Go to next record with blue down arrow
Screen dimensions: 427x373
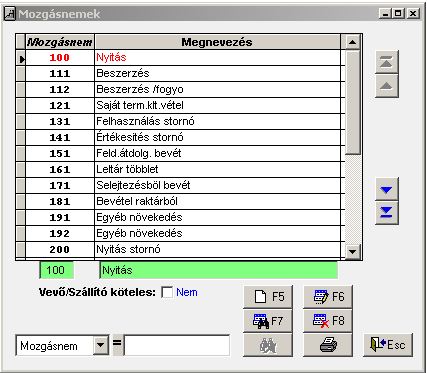pyautogui.click(x=387, y=189)
